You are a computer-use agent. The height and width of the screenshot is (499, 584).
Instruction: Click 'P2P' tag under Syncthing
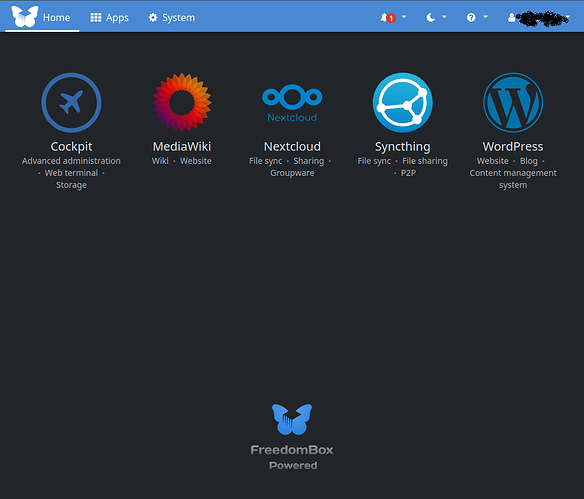pos(408,173)
